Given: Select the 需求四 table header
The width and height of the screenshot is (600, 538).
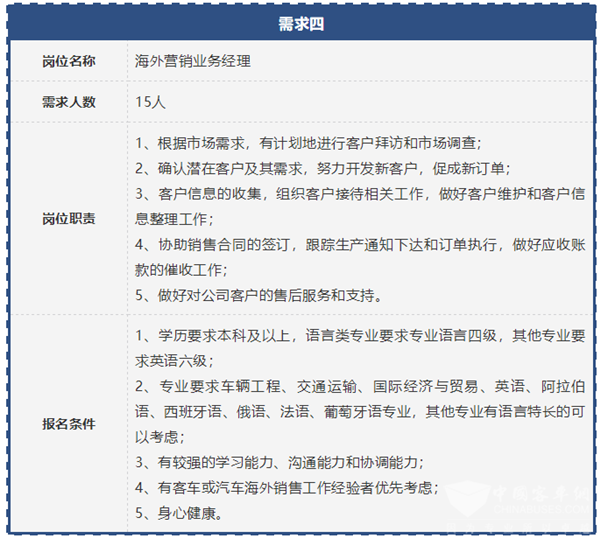Looking at the screenshot, I should pyautogui.click(x=300, y=22).
